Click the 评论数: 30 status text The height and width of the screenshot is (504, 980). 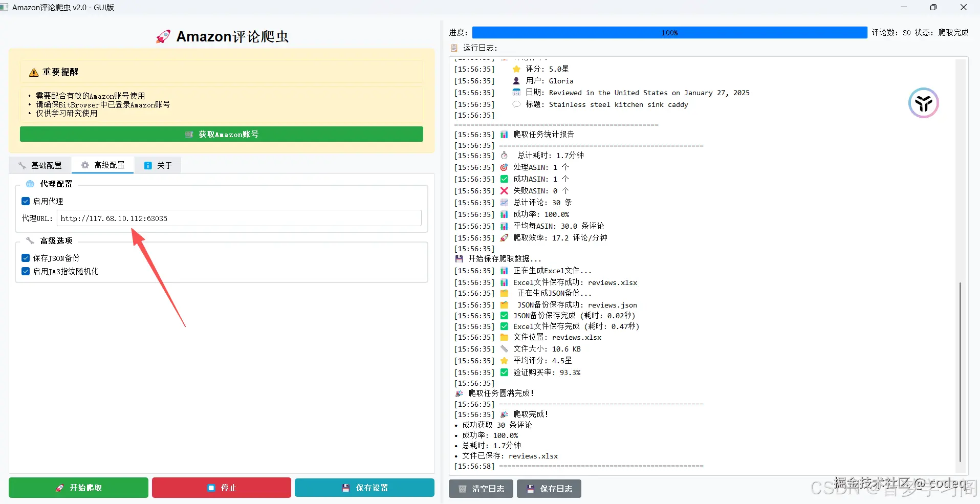pos(891,33)
